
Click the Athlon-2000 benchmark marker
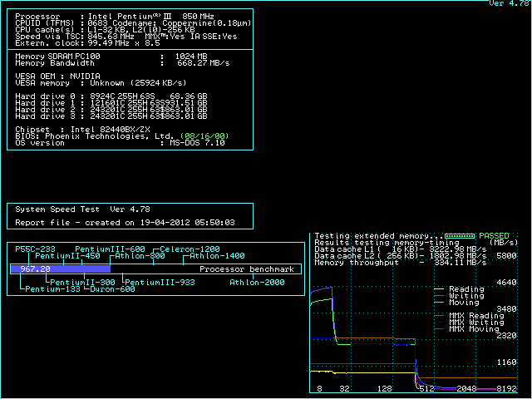click(257, 283)
